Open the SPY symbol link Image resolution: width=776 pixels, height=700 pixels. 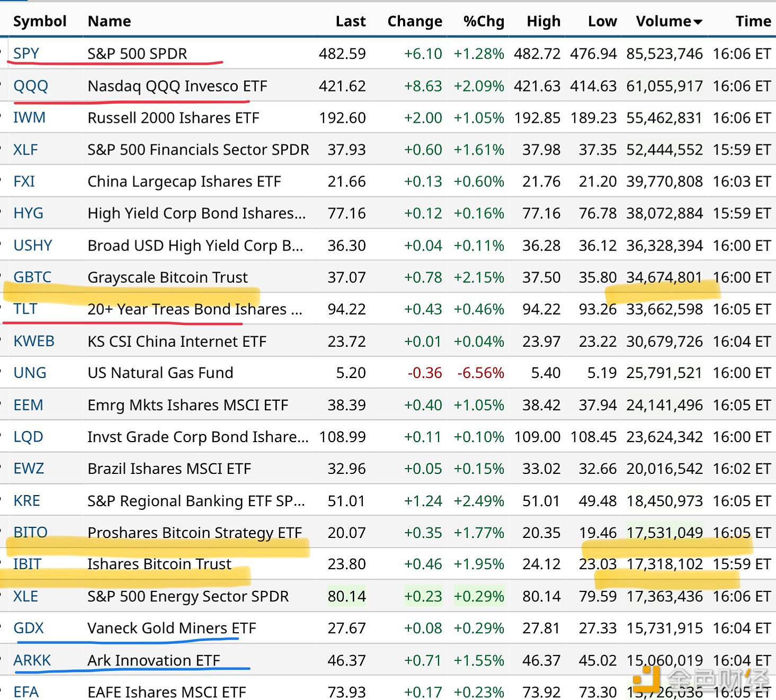click(x=26, y=53)
